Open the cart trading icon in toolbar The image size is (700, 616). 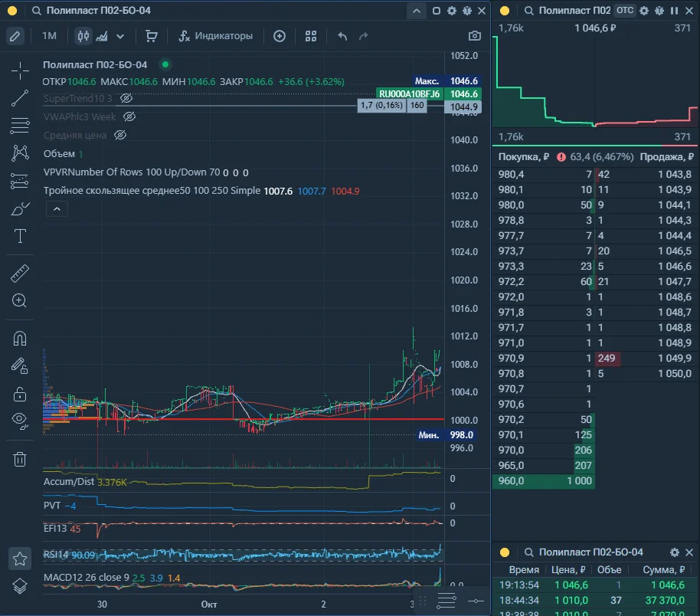[152, 36]
